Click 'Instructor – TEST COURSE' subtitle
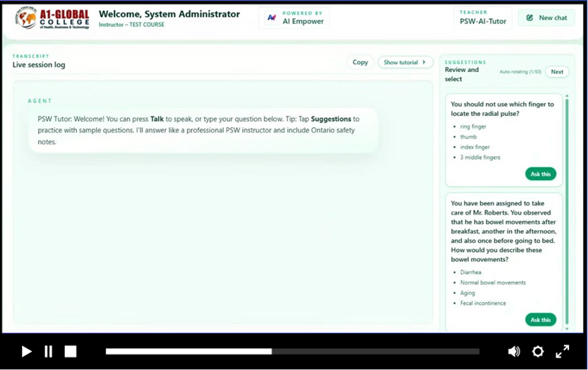Viewport: 588px width, 370px height. coord(131,25)
